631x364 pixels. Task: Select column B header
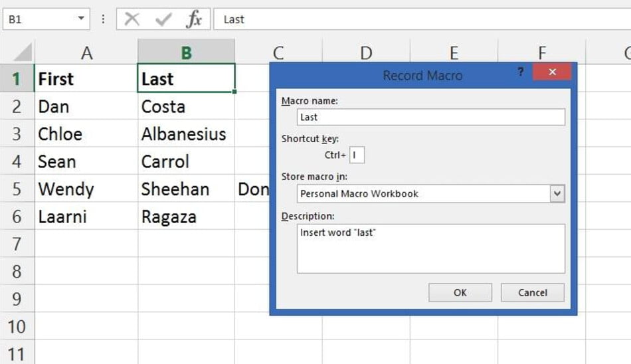pyautogui.click(x=186, y=52)
